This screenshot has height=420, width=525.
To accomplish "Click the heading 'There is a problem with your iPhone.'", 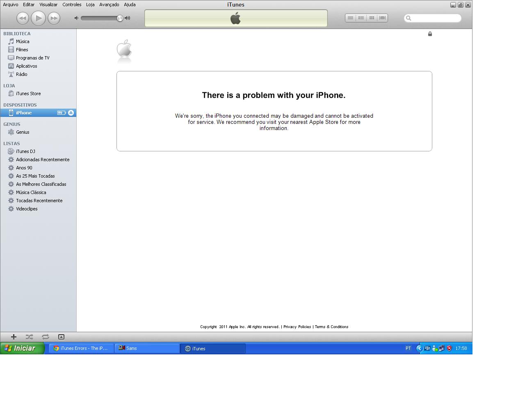I will click(274, 95).
